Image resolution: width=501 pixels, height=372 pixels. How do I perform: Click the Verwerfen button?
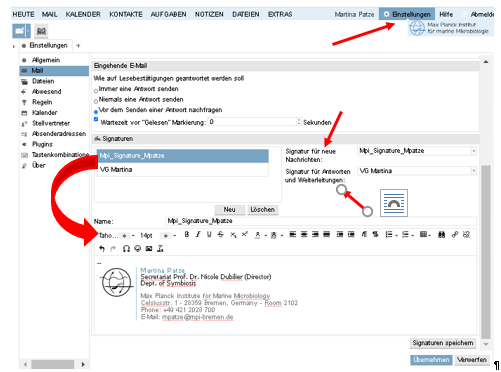[x=472, y=360]
